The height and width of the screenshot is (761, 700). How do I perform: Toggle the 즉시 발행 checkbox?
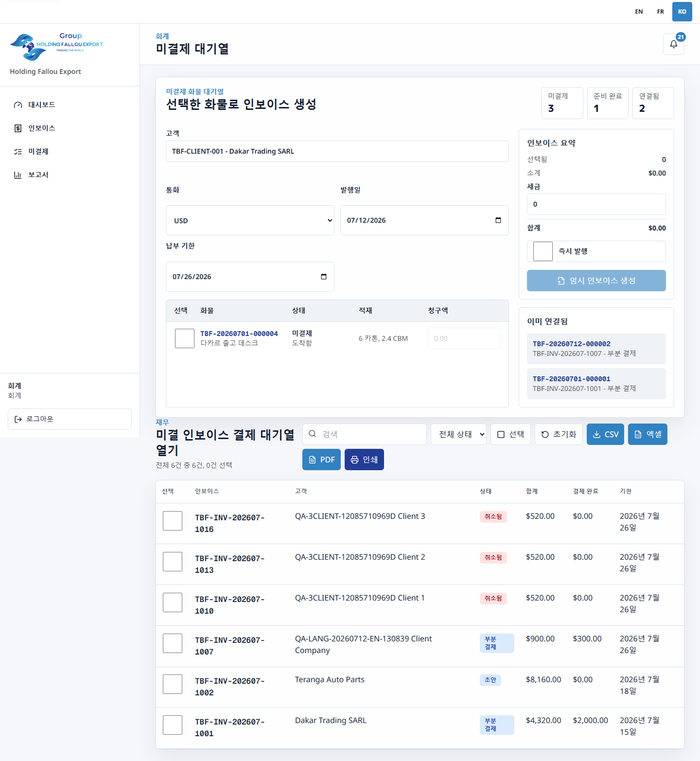pos(543,251)
